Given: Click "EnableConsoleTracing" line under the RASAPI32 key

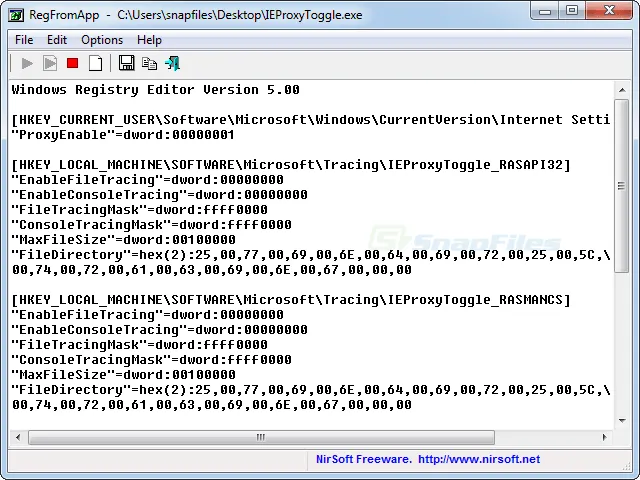Looking at the screenshot, I should tap(160, 195).
